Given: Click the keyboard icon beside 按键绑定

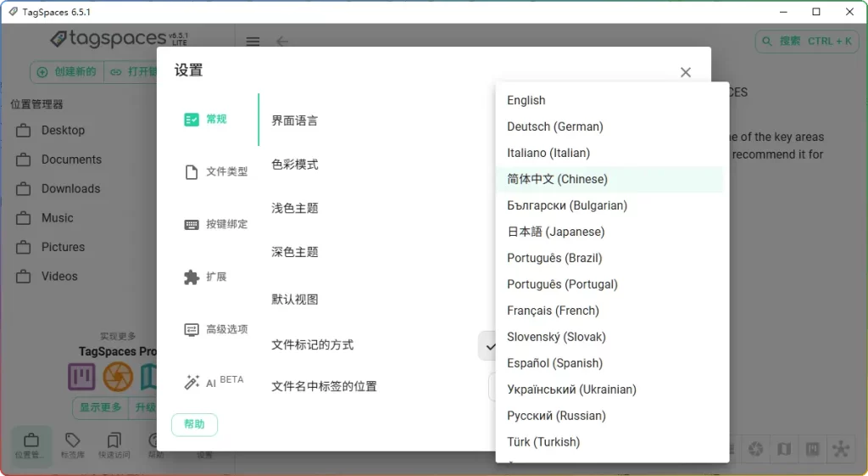Looking at the screenshot, I should pos(192,224).
